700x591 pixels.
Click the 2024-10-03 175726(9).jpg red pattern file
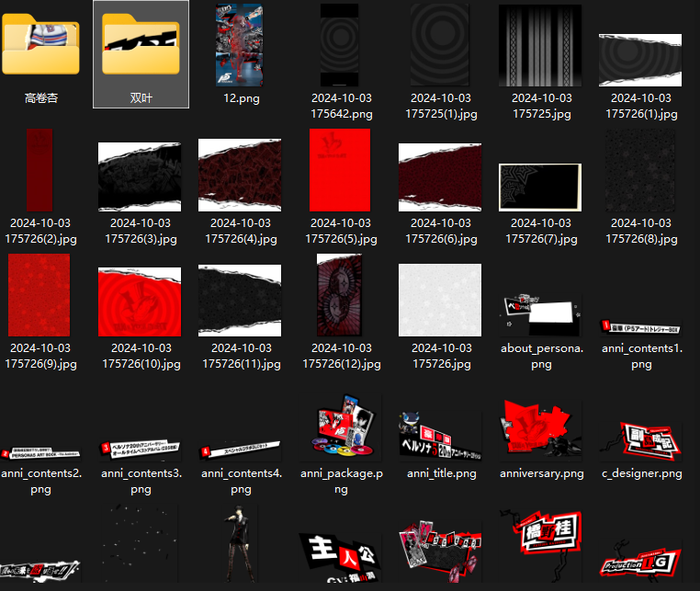pyautogui.click(x=40, y=296)
